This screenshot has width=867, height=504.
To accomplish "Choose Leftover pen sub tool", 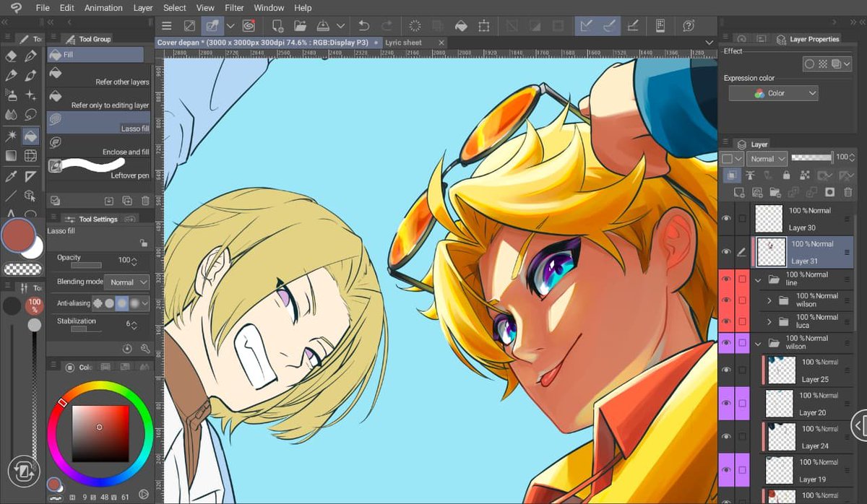I will pyautogui.click(x=98, y=169).
